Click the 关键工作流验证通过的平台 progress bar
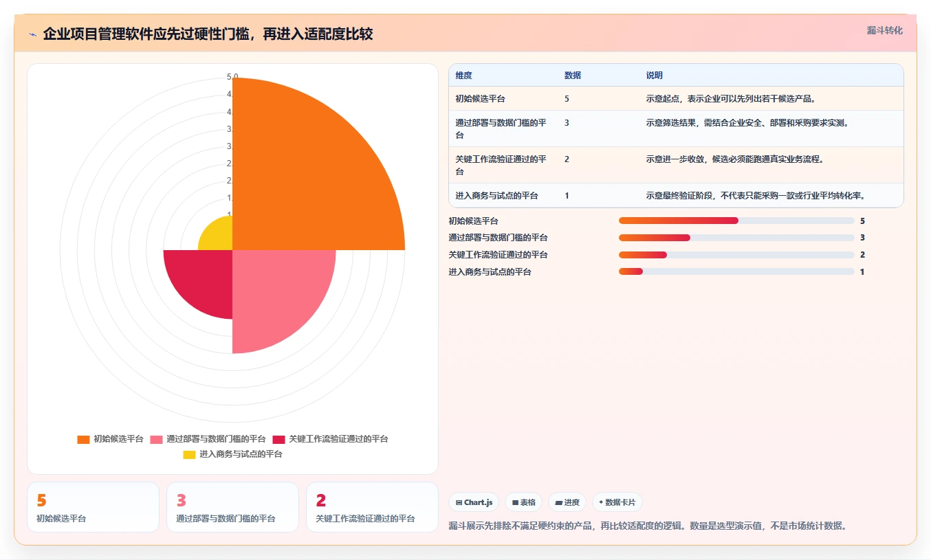 pos(736,255)
